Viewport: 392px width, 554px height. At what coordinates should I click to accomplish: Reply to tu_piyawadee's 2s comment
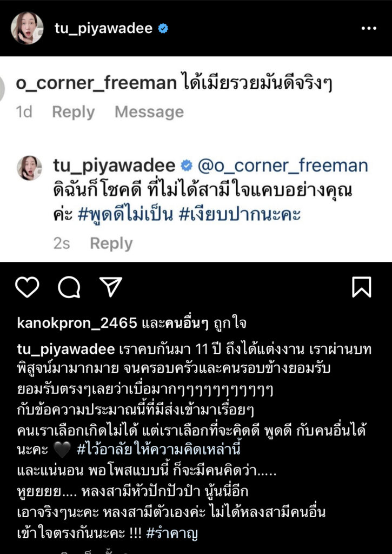(111, 243)
